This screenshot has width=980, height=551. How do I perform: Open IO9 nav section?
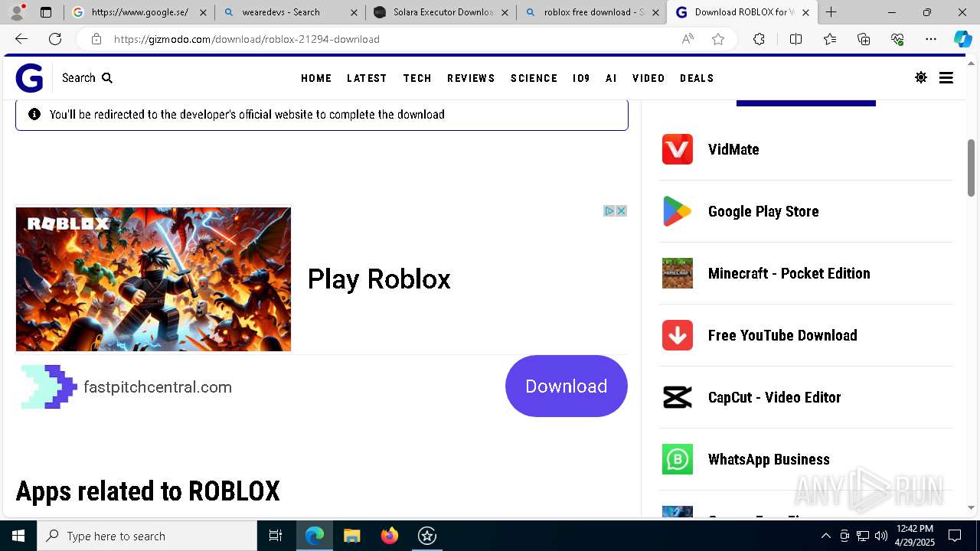pyautogui.click(x=581, y=78)
